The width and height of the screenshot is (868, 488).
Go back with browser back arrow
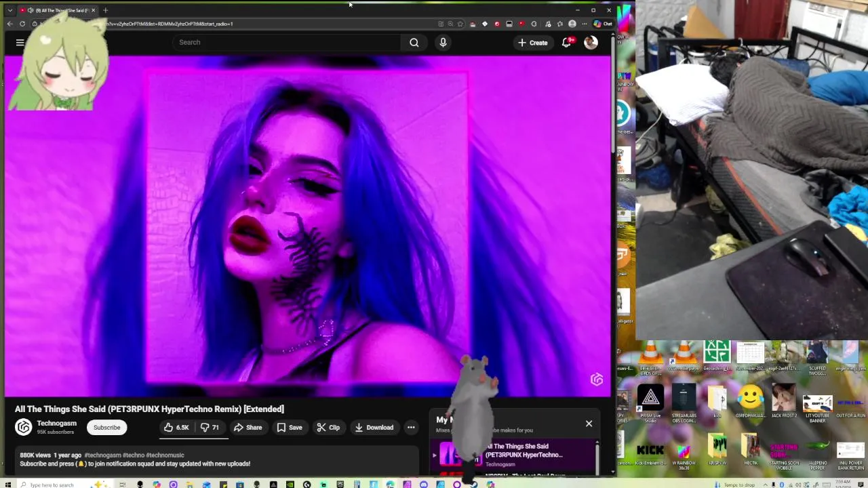click(x=9, y=24)
